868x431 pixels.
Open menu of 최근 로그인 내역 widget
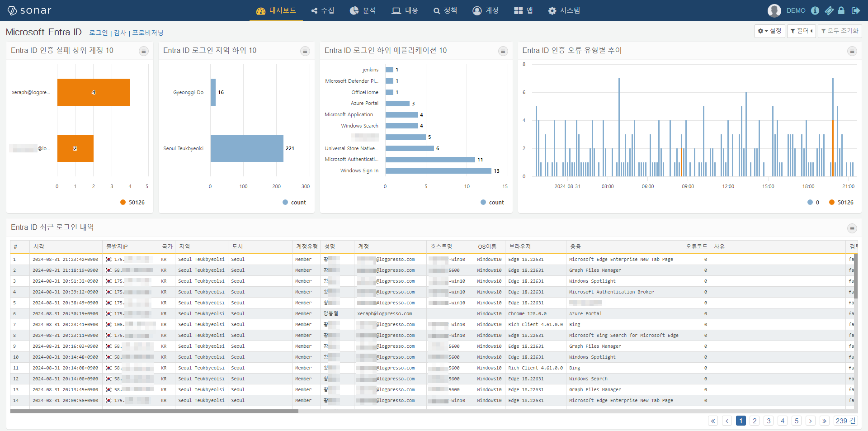click(852, 228)
